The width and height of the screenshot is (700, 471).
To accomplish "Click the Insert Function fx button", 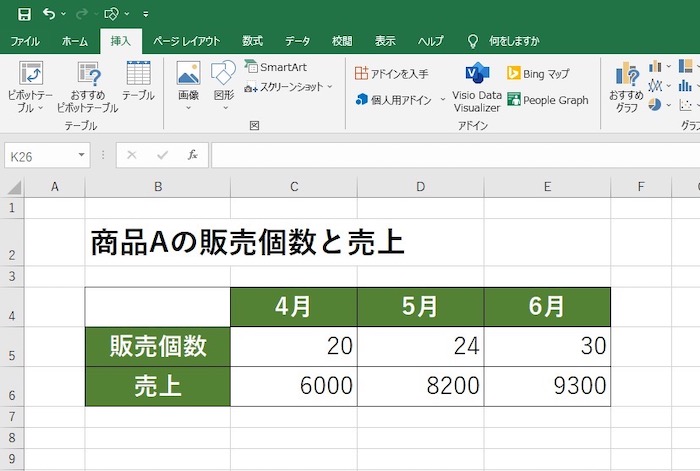I will click(193, 155).
